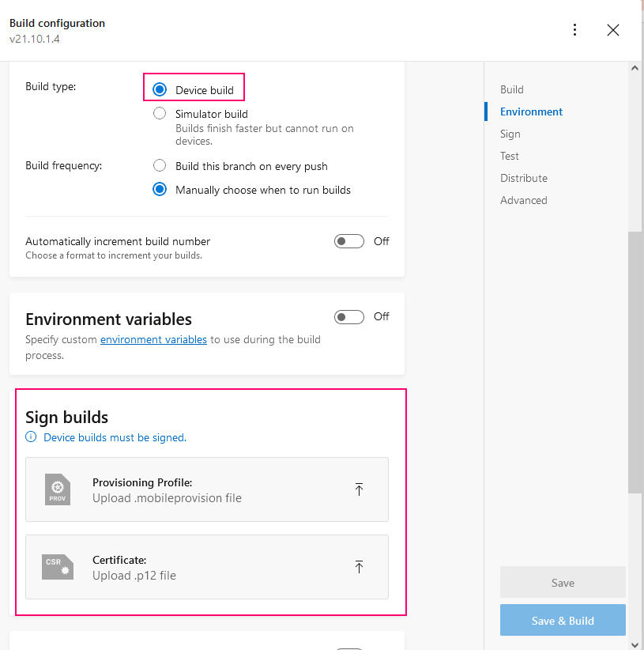644x650 pixels.
Task: Choose Build this branch on every push
Action: click(160, 166)
